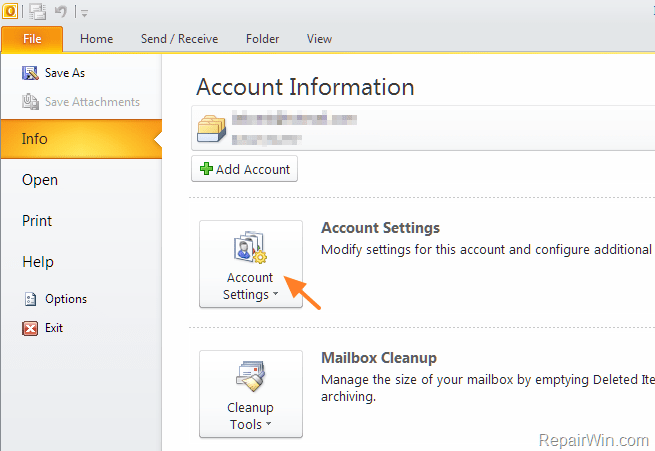
Task: Click the Undo quick access icon
Action: [61, 12]
